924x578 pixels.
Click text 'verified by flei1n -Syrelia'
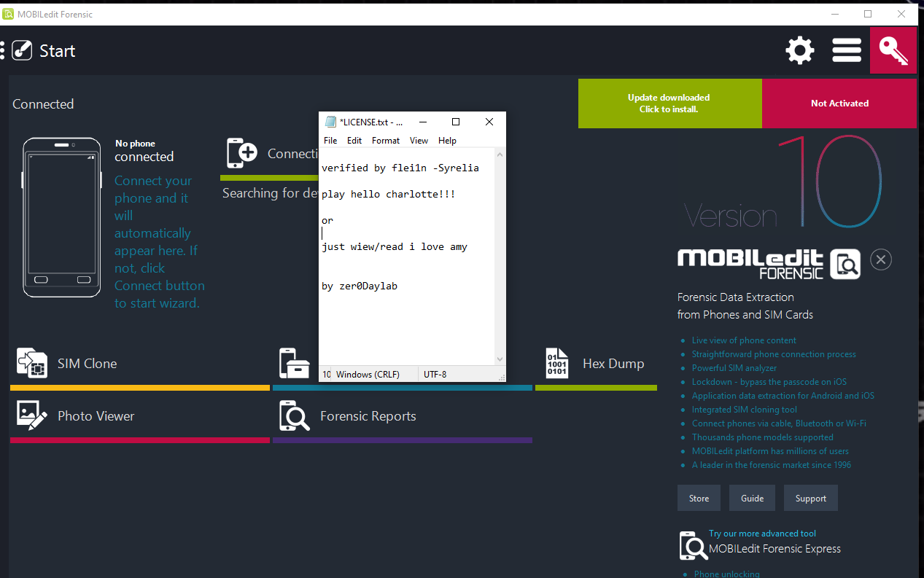(x=400, y=168)
